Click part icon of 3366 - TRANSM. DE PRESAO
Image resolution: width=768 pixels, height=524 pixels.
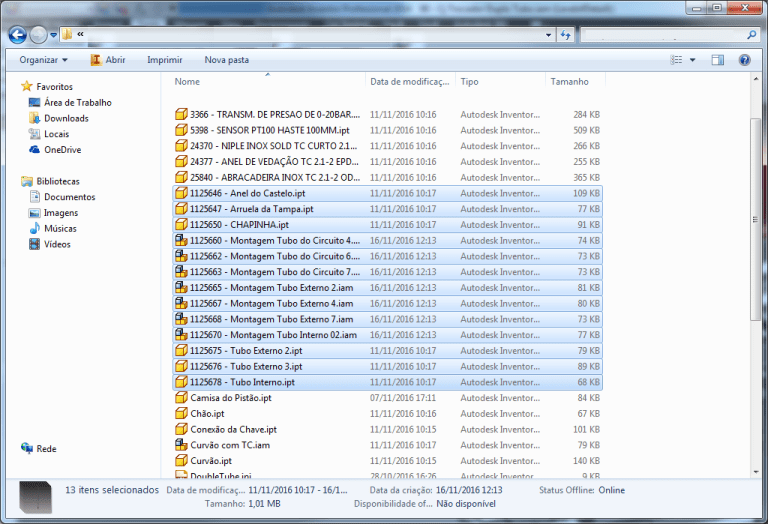[x=181, y=114]
